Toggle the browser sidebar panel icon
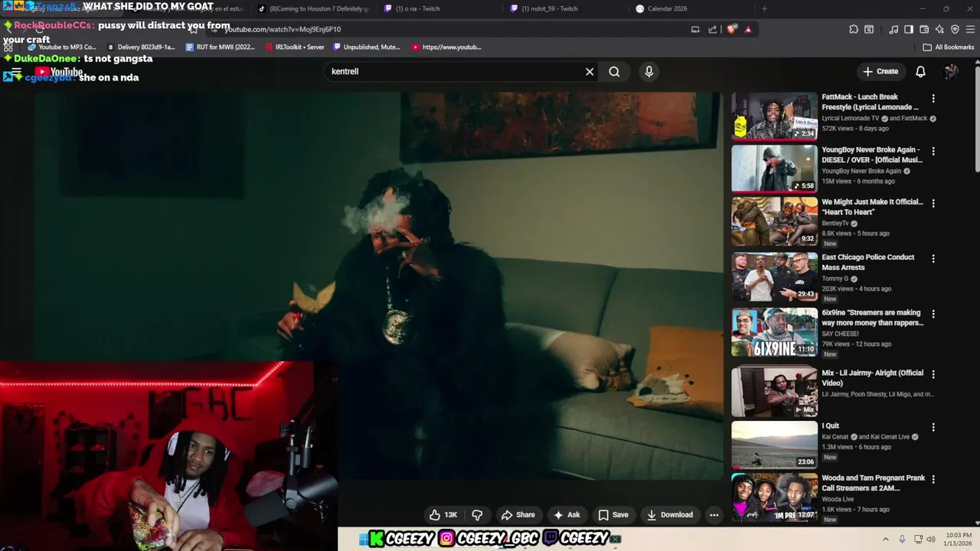Viewport: 980px width, 551px height. [x=909, y=29]
